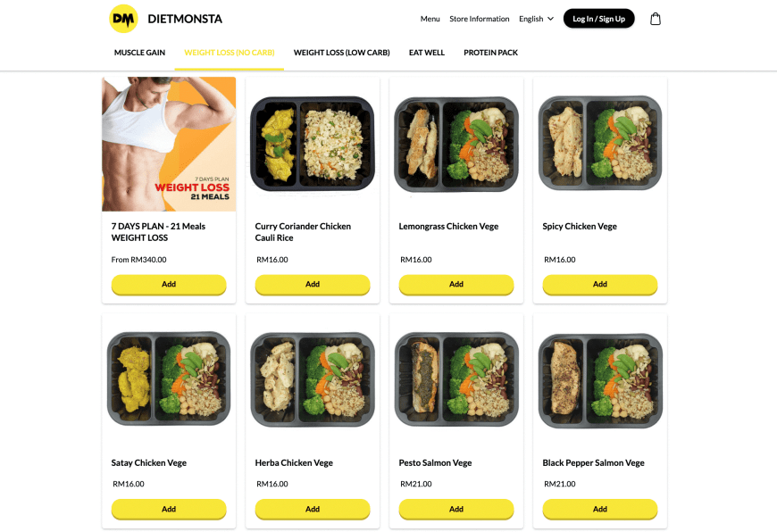Add Lemongrass Chicken Vege to cart
The image size is (777, 532).
pyautogui.click(x=456, y=285)
